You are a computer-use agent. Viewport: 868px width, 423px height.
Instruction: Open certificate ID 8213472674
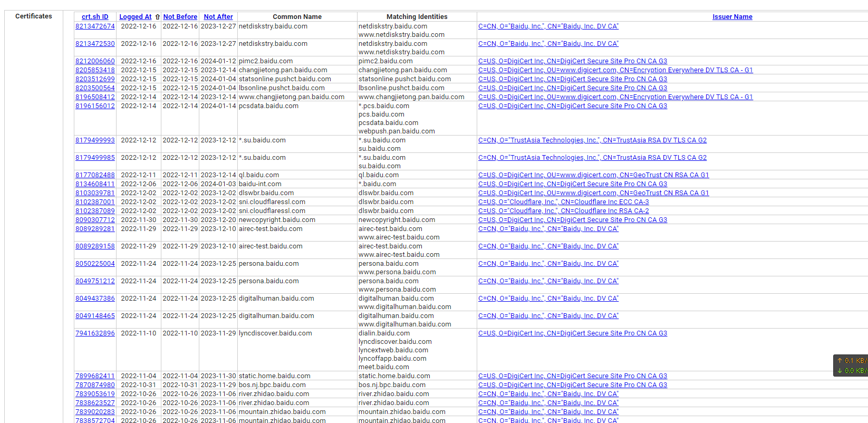(x=95, y=26)
